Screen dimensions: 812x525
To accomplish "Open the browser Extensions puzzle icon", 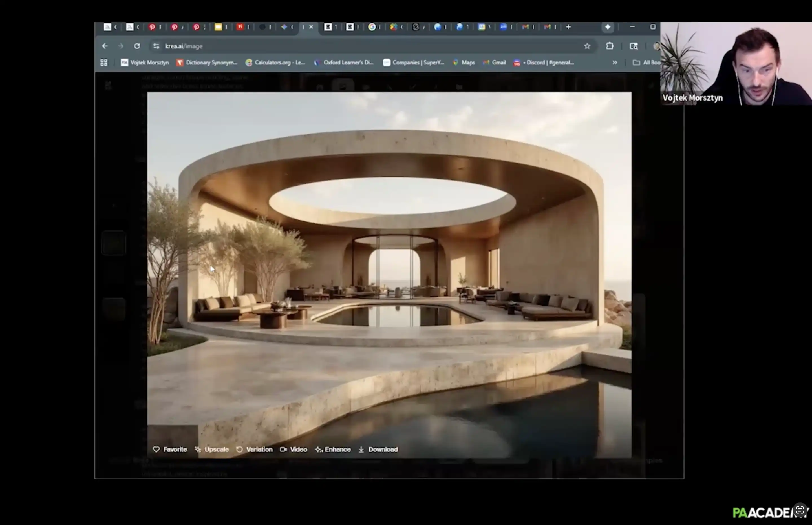I will tap(610, 46).
